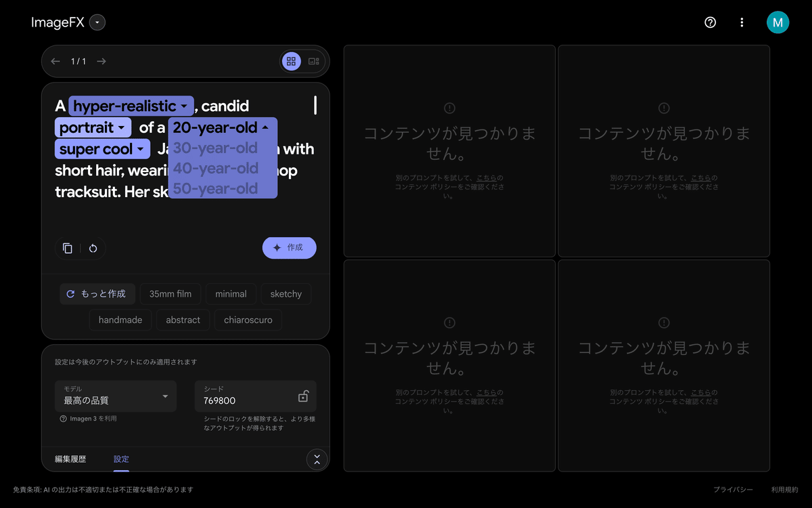Click the circular refresh icon beside copy

tap(93, 248)
